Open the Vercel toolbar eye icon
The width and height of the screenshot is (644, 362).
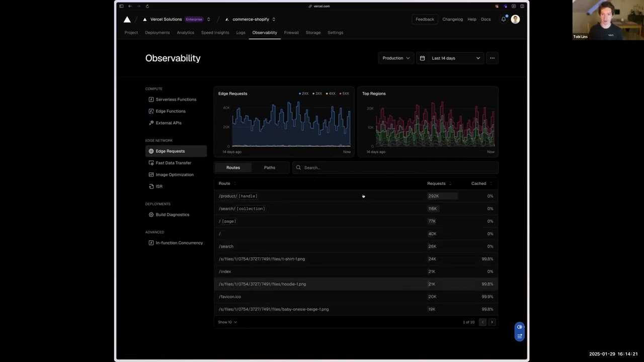coord(520,327)
